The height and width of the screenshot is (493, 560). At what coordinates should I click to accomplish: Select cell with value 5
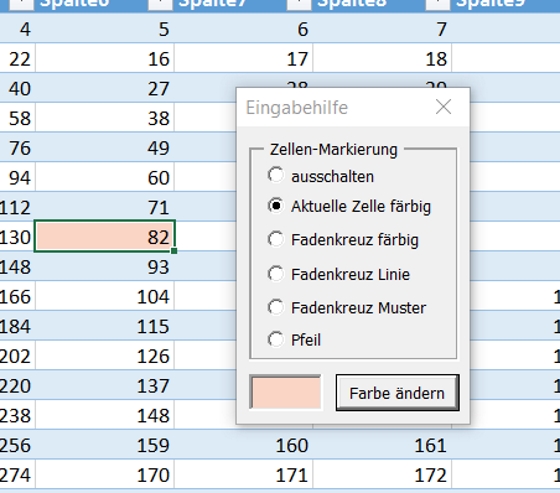coord(105,28)
